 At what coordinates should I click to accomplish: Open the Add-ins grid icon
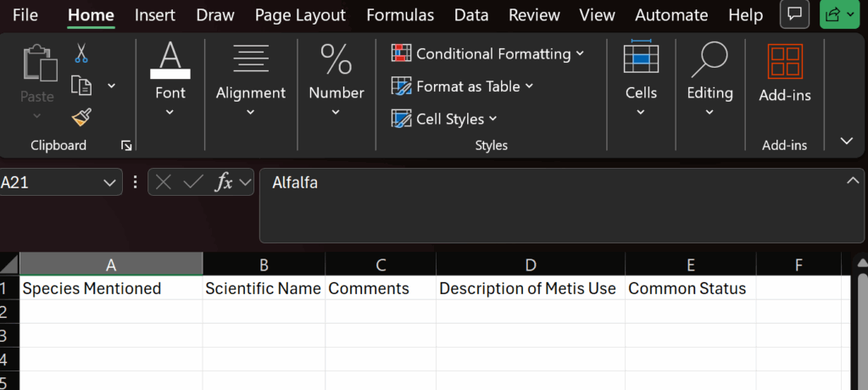(784, 63)
